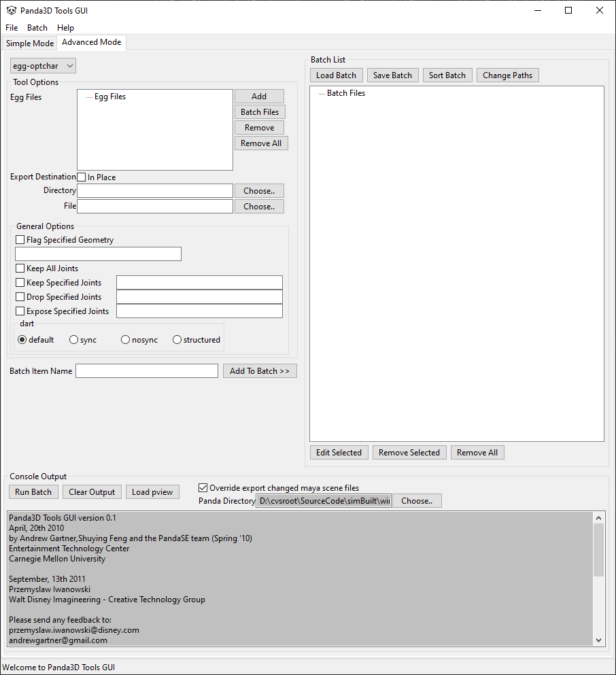This screenshot has height=675, width=616.
Task: Open the egg-optchar tool dropdown
Action: coord(43,66)
